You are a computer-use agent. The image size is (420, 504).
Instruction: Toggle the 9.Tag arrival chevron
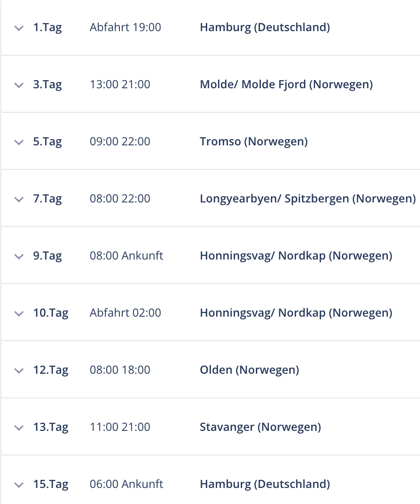(x=19, y=257)
